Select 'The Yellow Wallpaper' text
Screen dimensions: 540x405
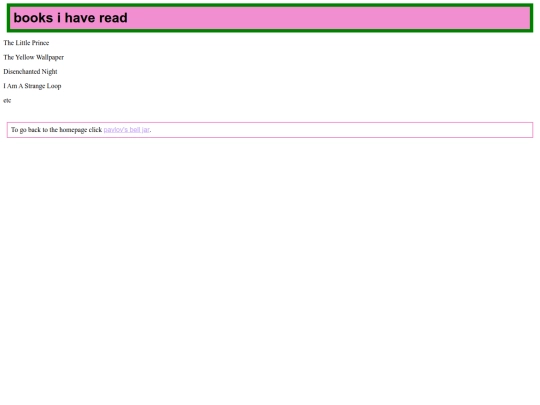(x=33, y=57)
